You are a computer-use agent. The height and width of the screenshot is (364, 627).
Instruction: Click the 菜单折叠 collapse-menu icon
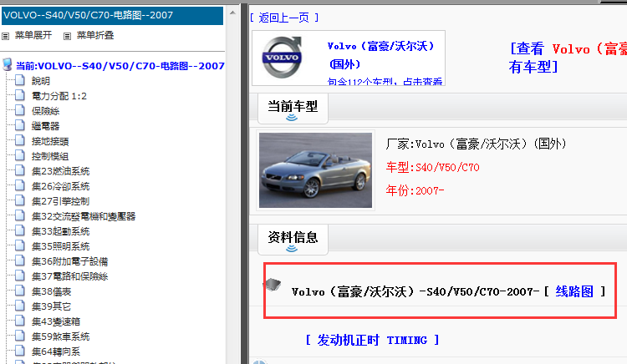coord(67,36)
